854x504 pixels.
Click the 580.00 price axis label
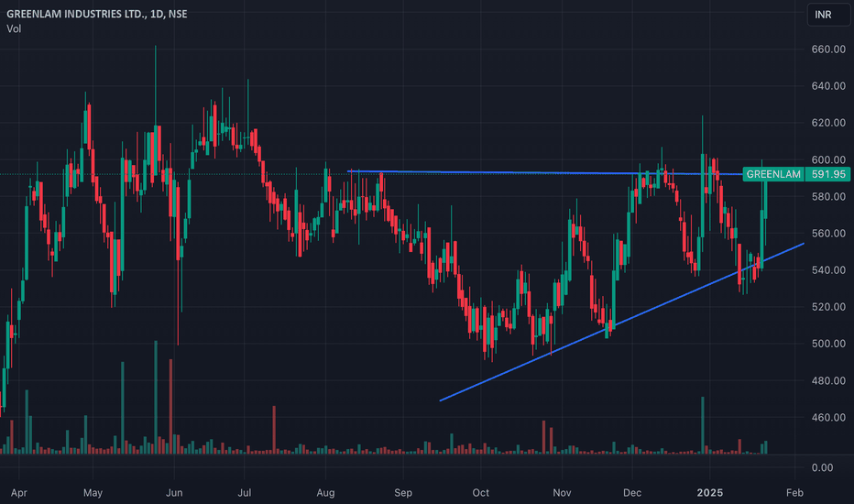point(827,196)
